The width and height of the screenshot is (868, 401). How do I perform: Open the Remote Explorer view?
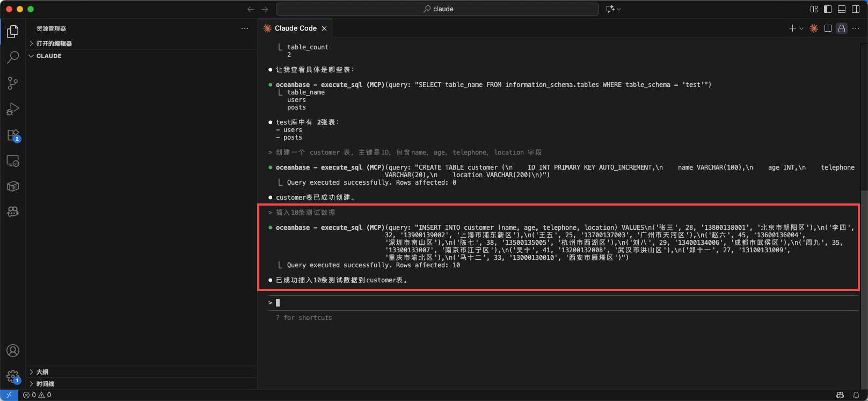(13, 161)
